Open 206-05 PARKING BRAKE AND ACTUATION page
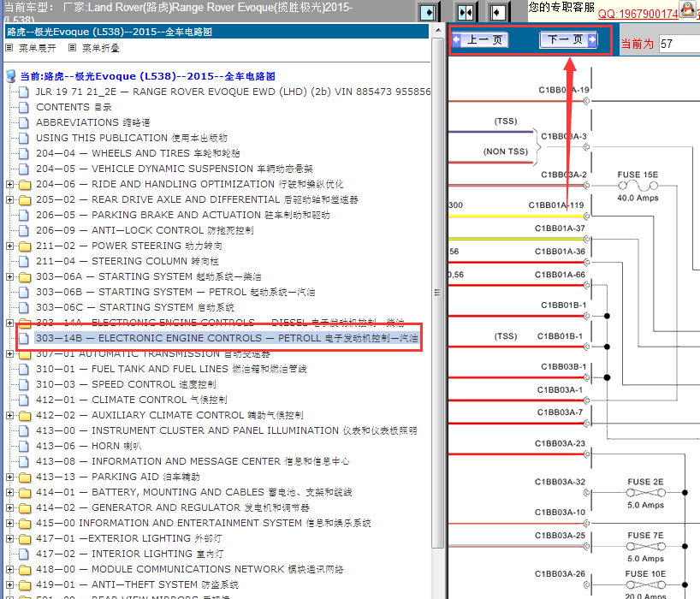The image size is (700, 599). 183,215
